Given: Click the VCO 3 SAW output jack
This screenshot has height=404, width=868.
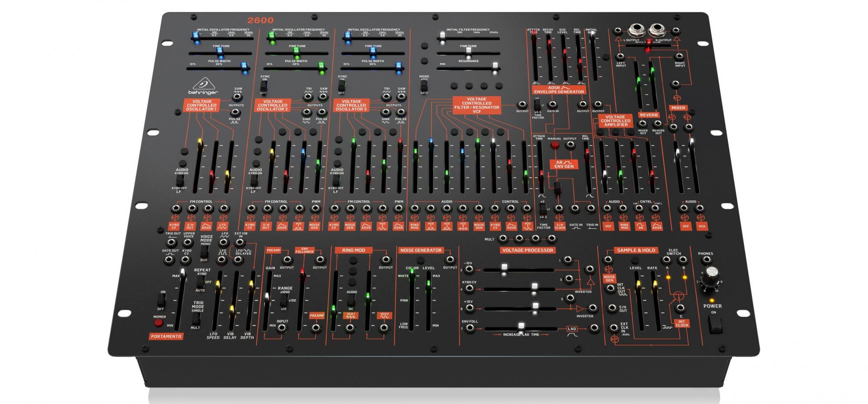Looking at the screenshot, I should pos(401,97).
